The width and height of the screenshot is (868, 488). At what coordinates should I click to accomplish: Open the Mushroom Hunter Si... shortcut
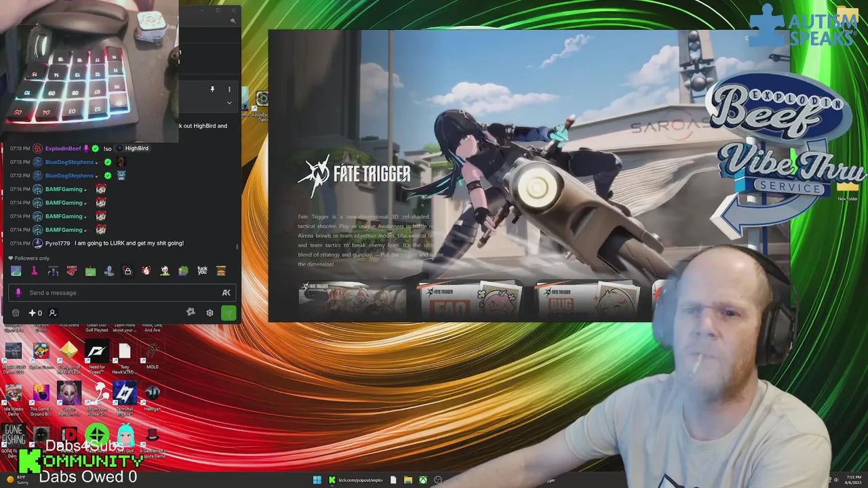(x=97, y=400)
